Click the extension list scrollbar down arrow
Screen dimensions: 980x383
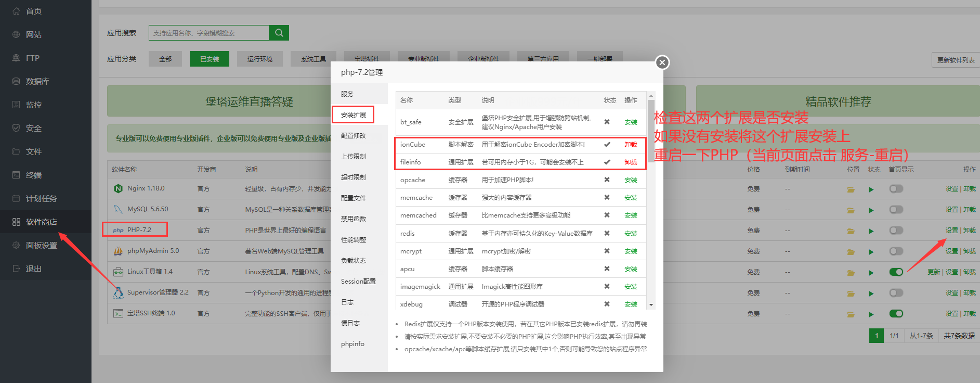[651, 305]
